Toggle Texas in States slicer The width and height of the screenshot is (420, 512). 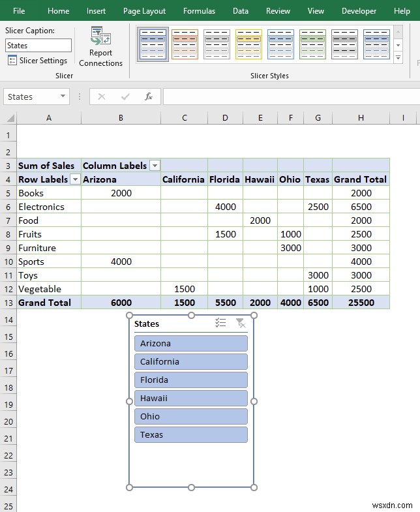pos(191,435)
